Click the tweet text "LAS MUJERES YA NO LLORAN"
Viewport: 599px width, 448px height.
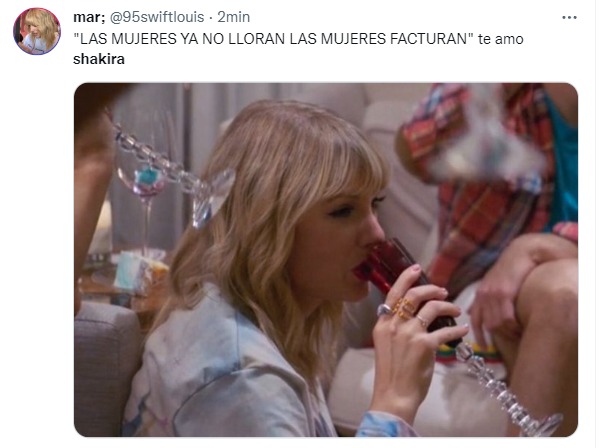coord(179,39)
